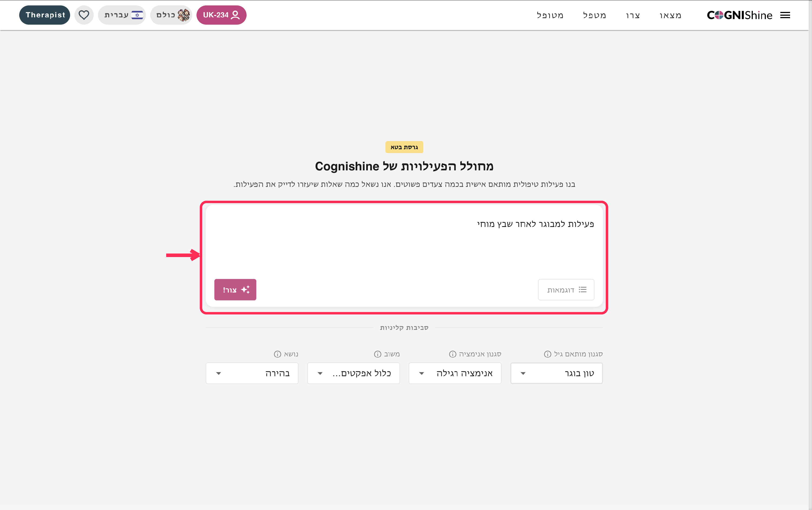Expand the בהירה theme dropdown

[x=252, y=373]
